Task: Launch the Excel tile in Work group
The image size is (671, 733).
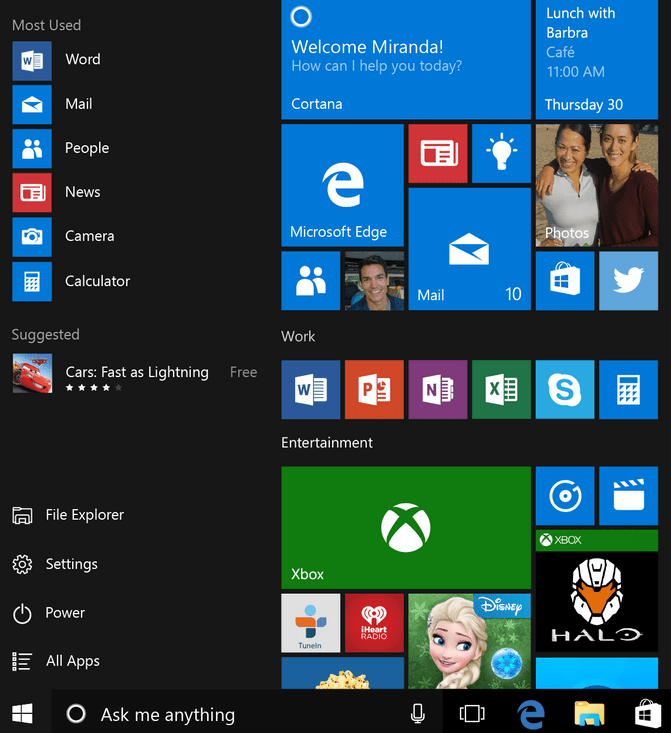Action: point(501,389)
